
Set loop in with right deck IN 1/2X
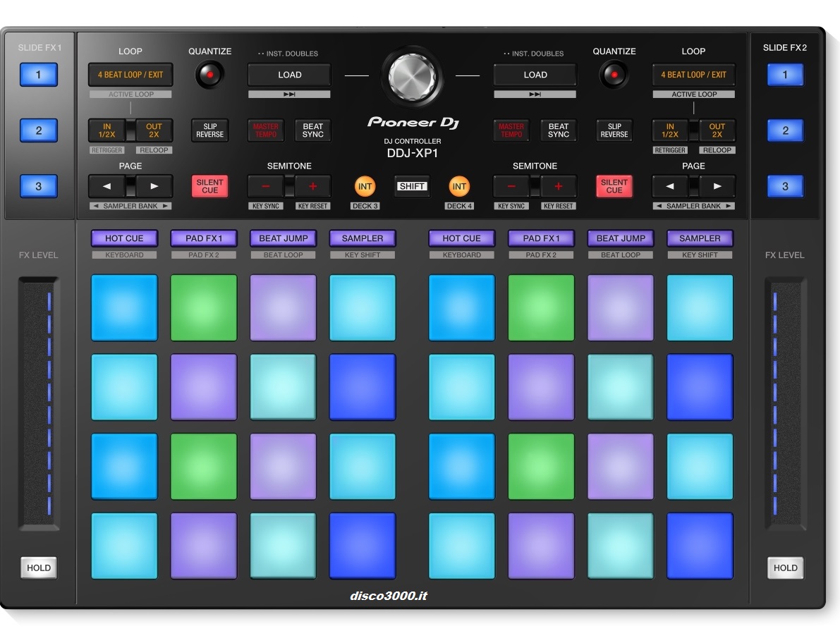click(670, 130)
